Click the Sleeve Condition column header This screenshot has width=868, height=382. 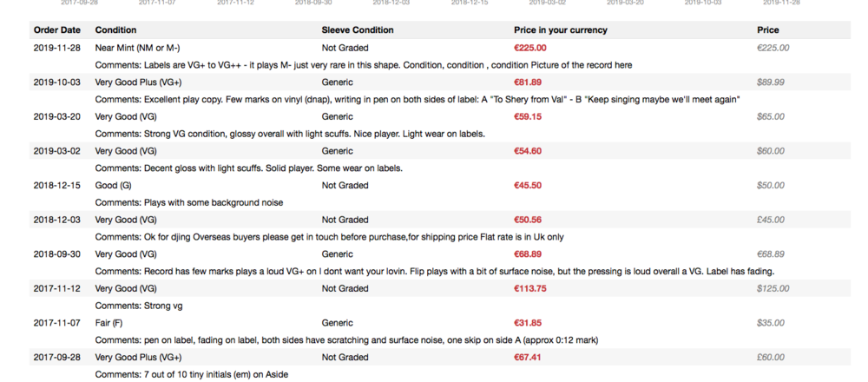click(x=358, y=30)
